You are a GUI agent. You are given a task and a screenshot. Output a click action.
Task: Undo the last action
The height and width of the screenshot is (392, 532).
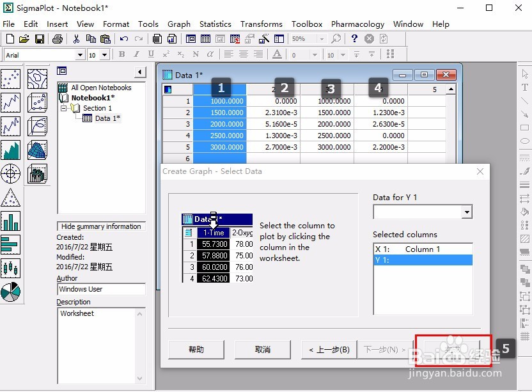[124, 39]
